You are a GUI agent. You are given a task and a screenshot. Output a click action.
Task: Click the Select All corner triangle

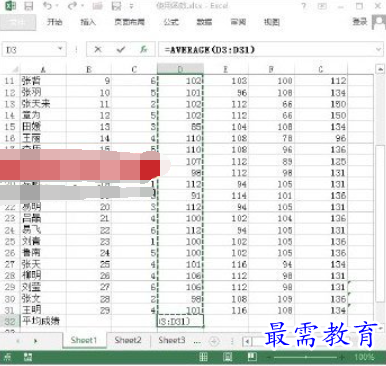point(15,70)
